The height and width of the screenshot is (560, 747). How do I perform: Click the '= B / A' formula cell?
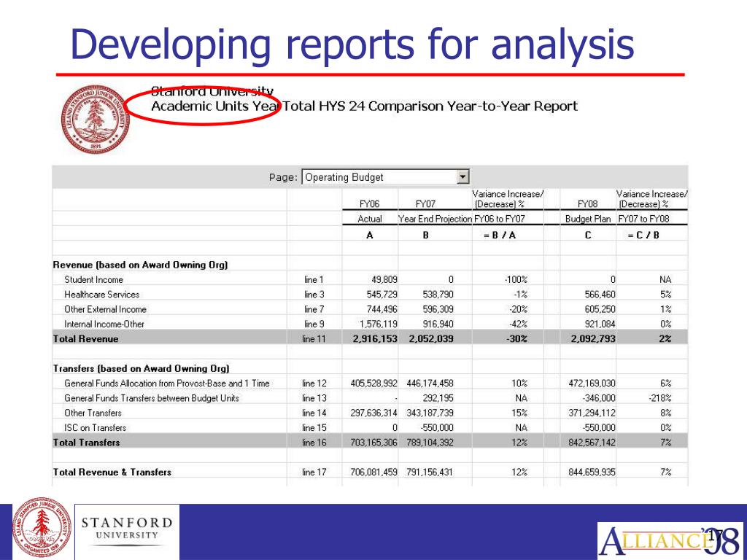tap(500, 236)
